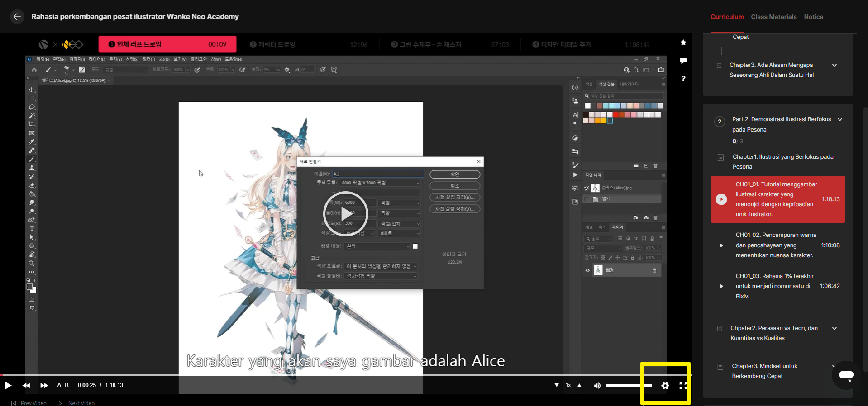Select Chapter1 Ilustrasi yang Berfokus pada Pesona
Screen dimensions: 868x406
[783, 161]
